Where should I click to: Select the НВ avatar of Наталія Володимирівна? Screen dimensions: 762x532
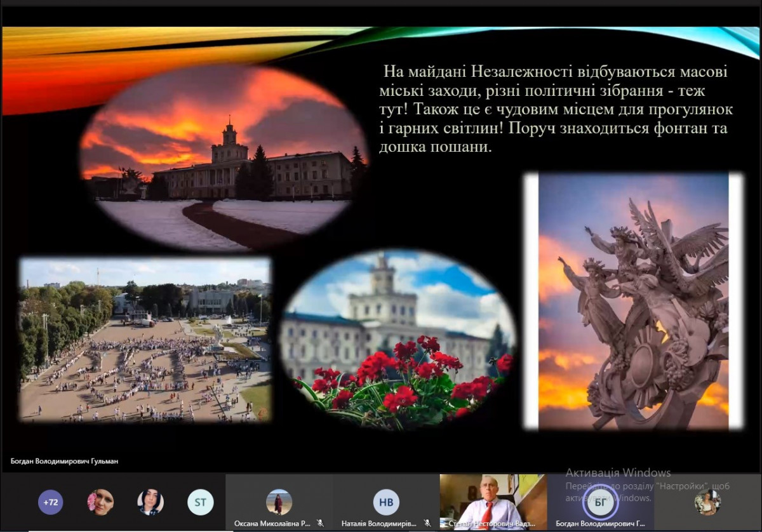click(385, 502)
